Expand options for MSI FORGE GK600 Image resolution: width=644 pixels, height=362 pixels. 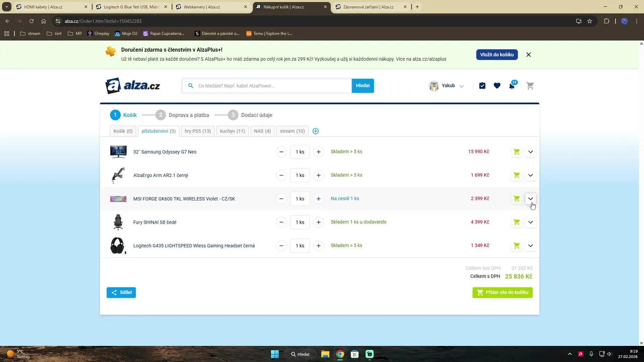pyautogui.click(x=530, y=199)
